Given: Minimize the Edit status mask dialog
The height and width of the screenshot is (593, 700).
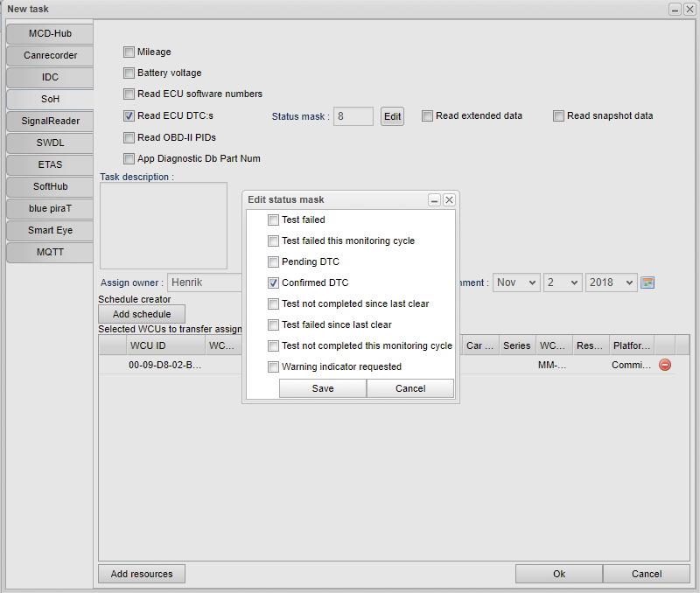Looking at the screenshot, I should [434, 200].
